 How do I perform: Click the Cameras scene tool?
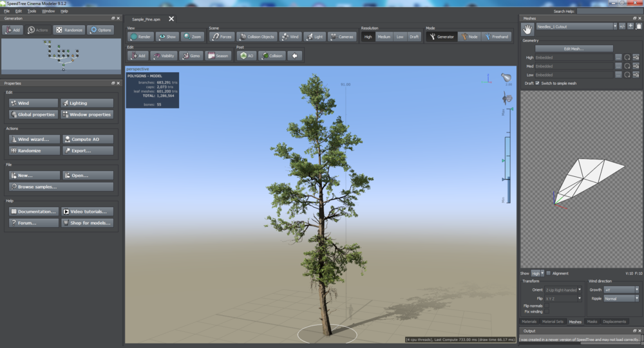tap(342, 37)
